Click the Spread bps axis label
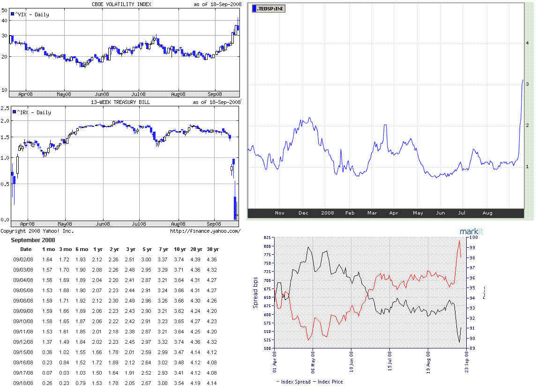This screenshot has width=537, height=392. (255, 293)
